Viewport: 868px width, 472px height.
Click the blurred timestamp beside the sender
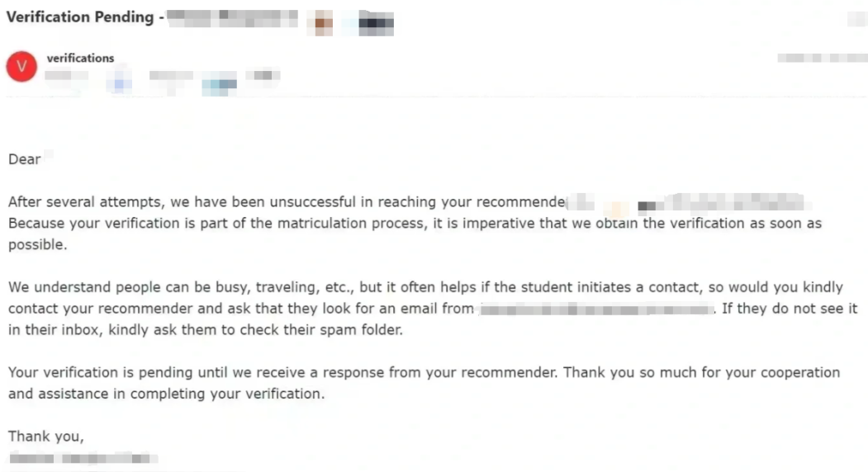click(x=822, y=58)
